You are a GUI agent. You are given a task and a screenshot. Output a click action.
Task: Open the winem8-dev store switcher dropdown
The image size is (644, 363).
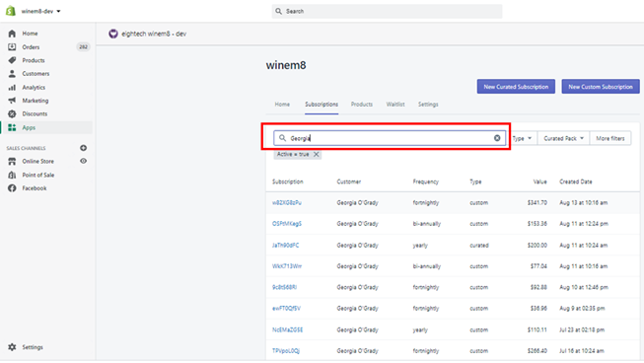point(41,11)
